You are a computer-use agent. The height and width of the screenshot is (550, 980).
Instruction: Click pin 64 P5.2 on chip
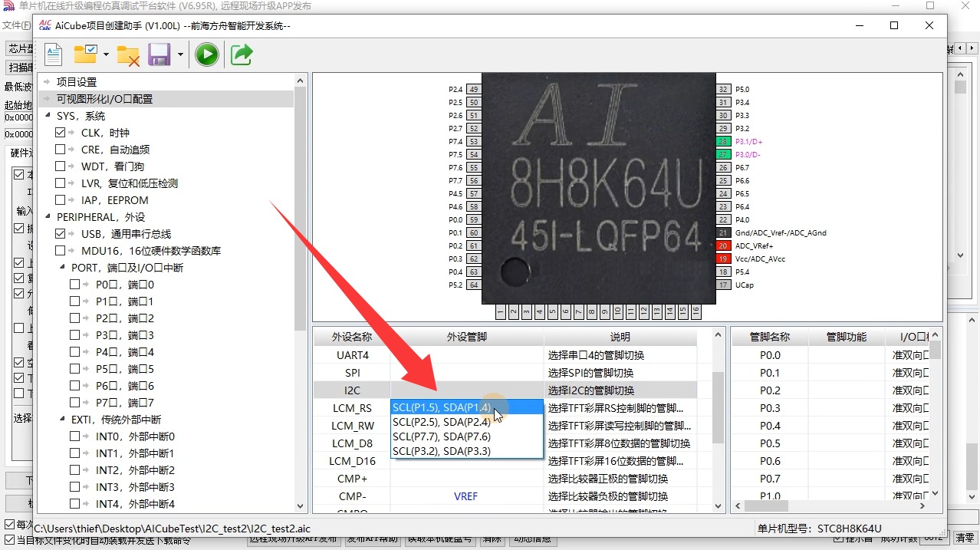click(x=474, y=285)
